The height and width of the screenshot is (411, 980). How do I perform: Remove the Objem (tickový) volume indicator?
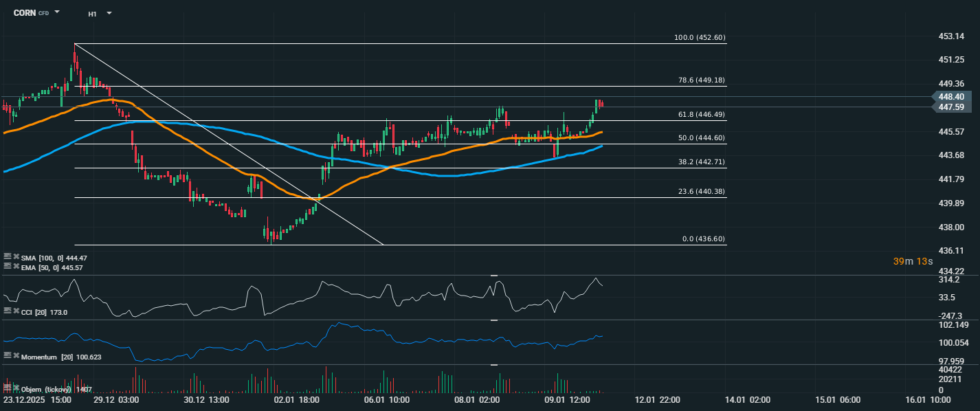click(16, 388)
